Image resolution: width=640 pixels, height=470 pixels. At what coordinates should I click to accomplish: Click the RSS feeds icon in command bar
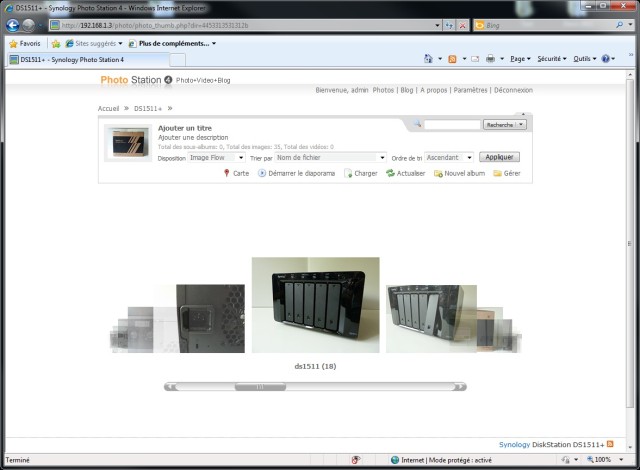[x=452, y=59]
